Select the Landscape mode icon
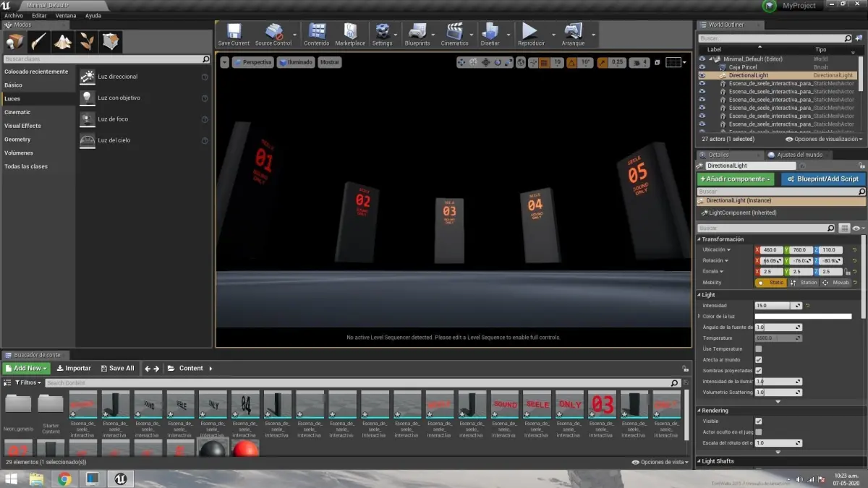The image size is (868, 488). (x=63, y=42)
